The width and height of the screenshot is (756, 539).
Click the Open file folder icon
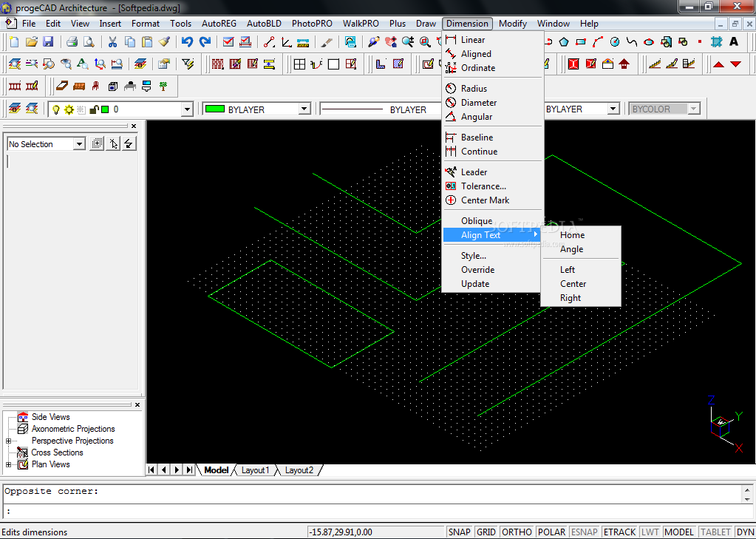point(31,42)
